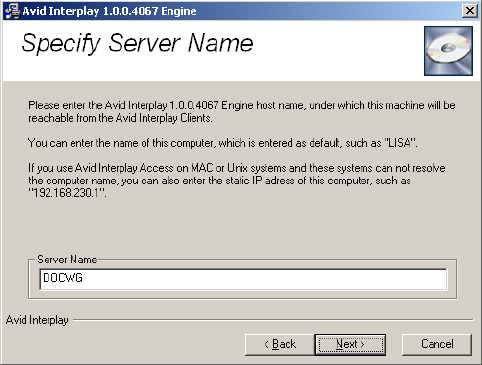Click blank gray area above Server Name group
482x365 pixels.
[x=242, y=227]
